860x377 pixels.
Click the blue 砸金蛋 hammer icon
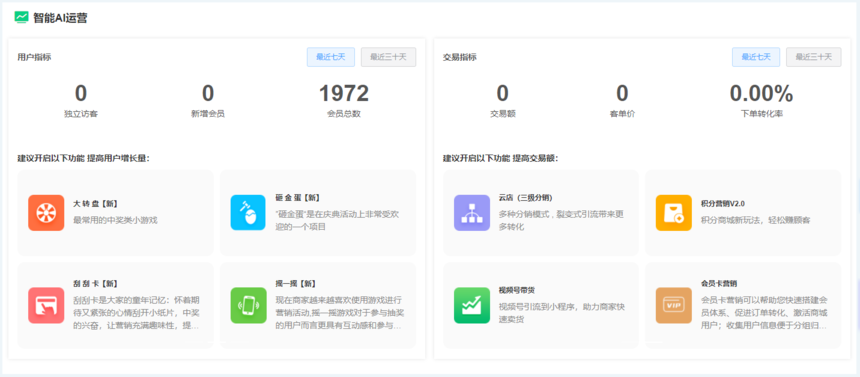pyautogui.click(x=248, y=213)
